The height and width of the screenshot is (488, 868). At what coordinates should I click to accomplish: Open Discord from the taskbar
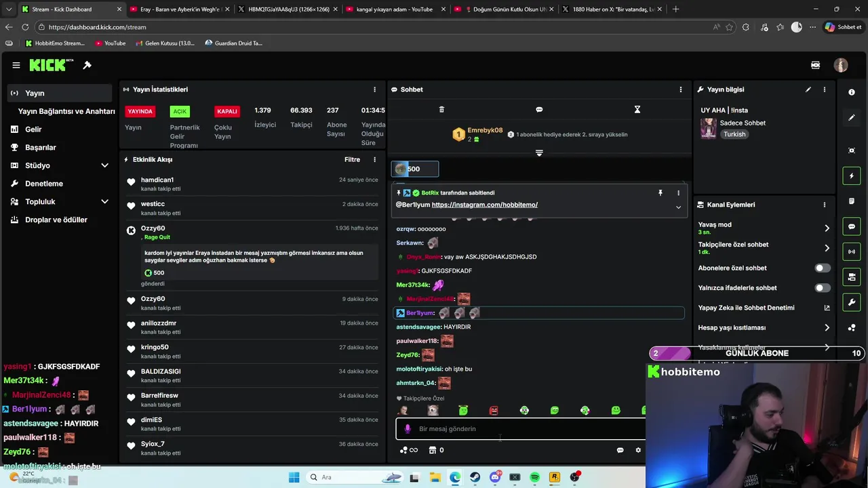click(x=495, y=477)
